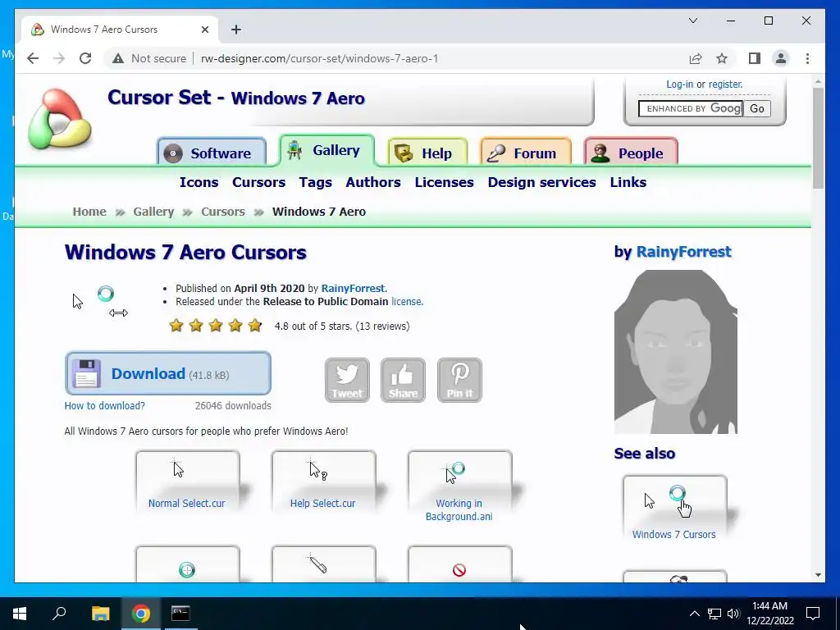This screenshot has width=840, height=630.
Task: Open the Software tab
Action: 212,153
